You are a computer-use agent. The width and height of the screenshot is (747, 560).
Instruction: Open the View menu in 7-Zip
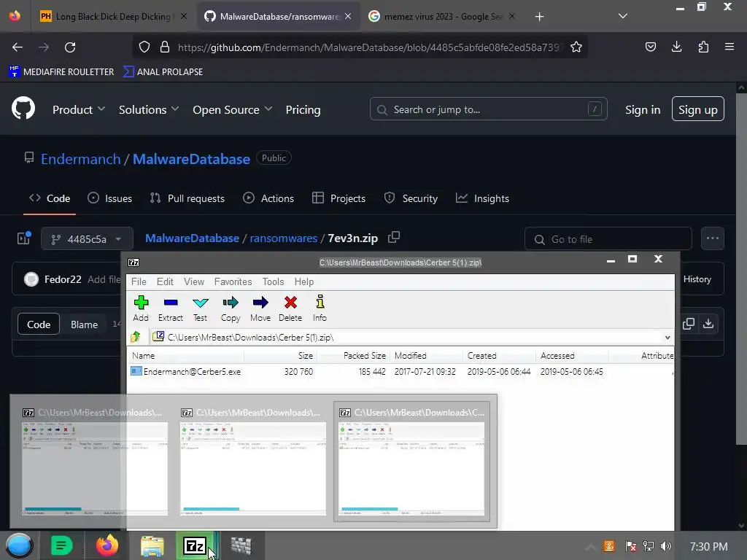194,281
